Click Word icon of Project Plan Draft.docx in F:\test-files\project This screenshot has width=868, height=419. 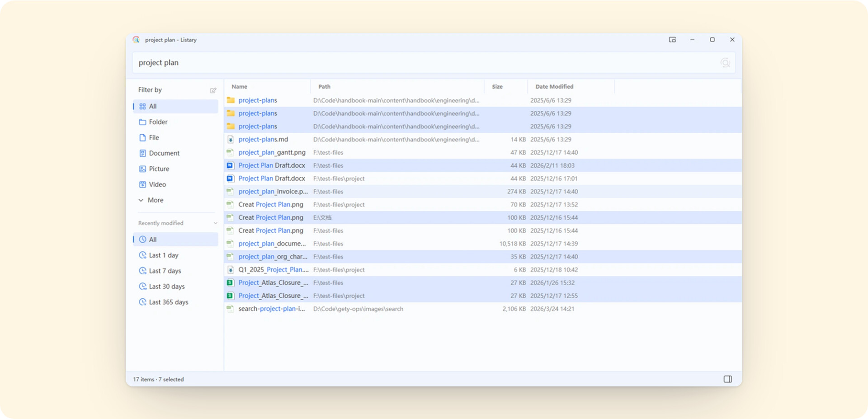(x=231, y=179)
